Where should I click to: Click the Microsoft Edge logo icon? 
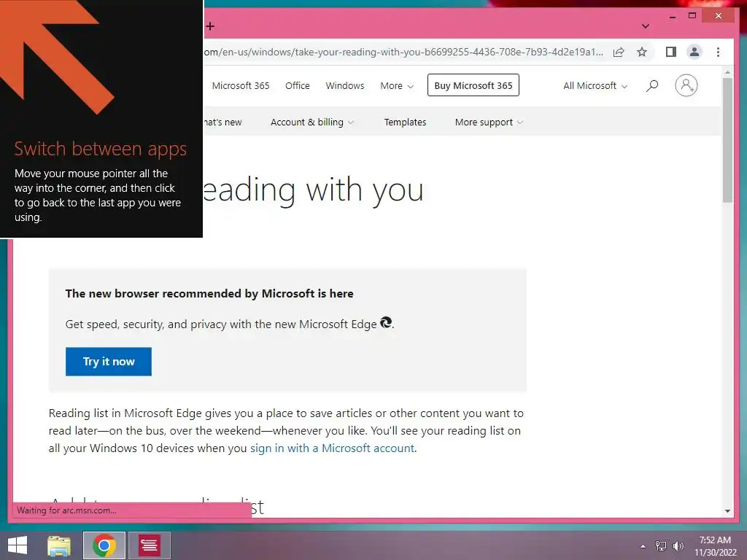pos(386,322)
